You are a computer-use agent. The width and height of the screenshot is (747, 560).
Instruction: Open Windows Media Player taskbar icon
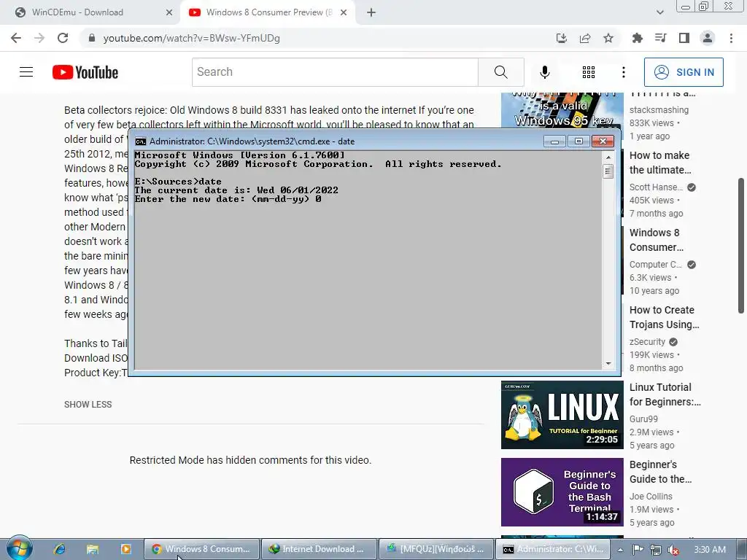coord(125,549)
